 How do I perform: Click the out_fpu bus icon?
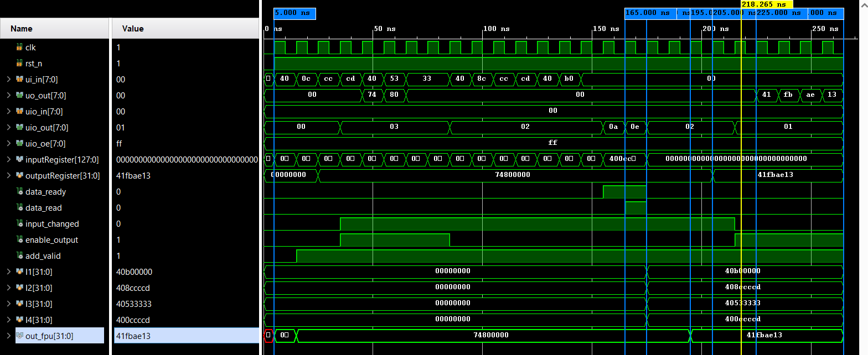pos(19,336)
